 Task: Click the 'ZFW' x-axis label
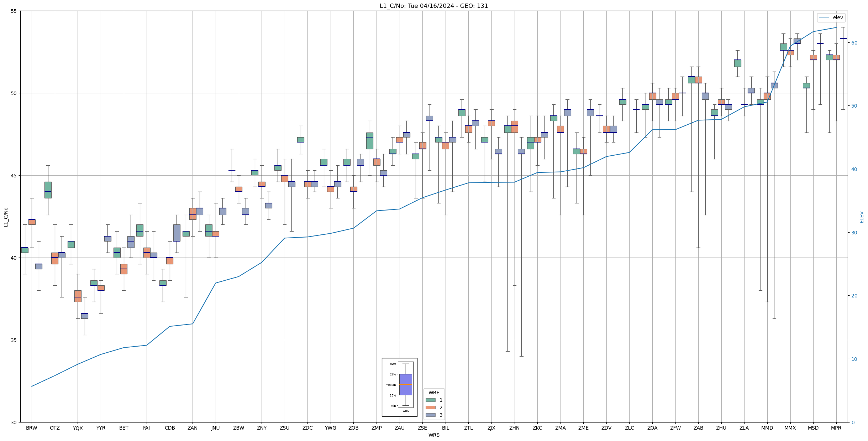(x=675, y=428)
